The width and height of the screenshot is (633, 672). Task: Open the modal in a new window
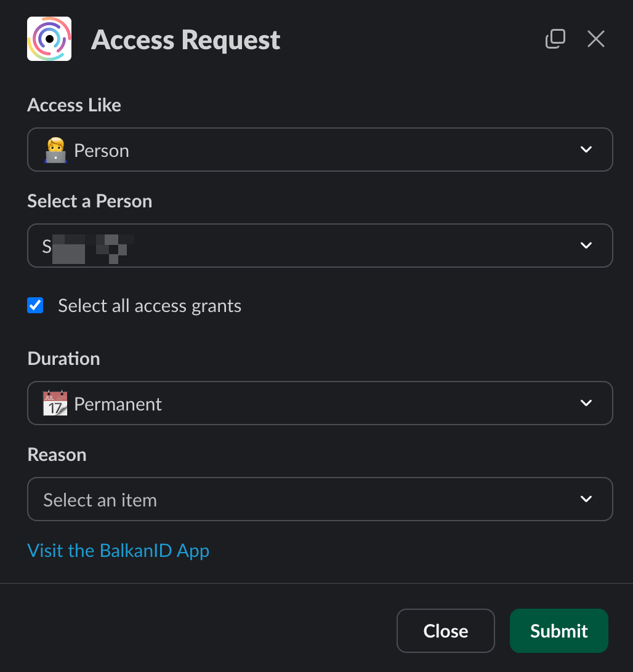(555, 39)
